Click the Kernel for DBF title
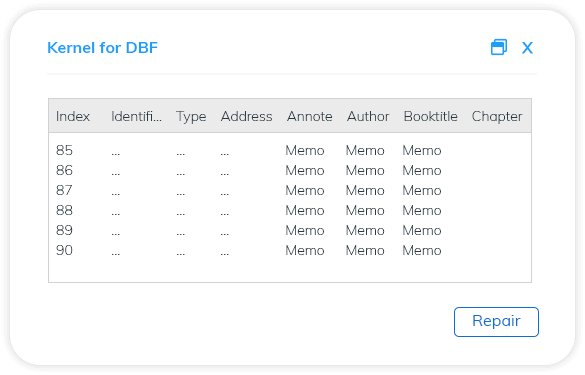 point(103,48)
